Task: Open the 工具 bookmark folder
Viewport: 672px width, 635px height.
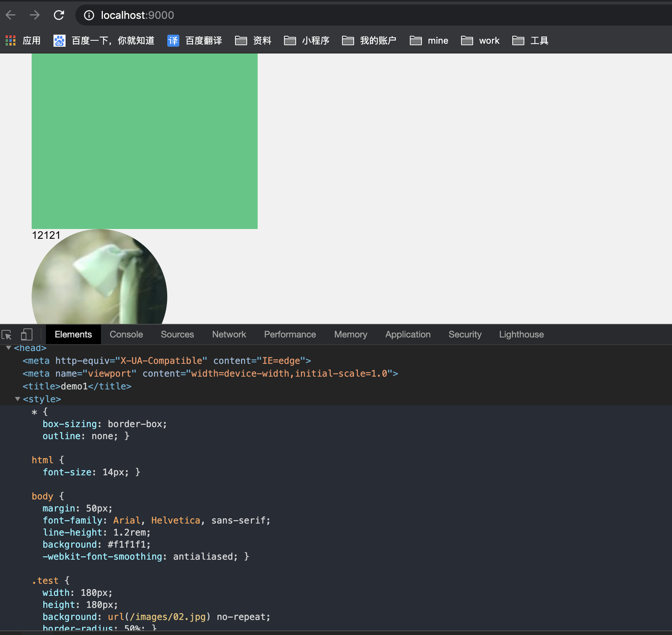Action: click(x=530, y=41)
